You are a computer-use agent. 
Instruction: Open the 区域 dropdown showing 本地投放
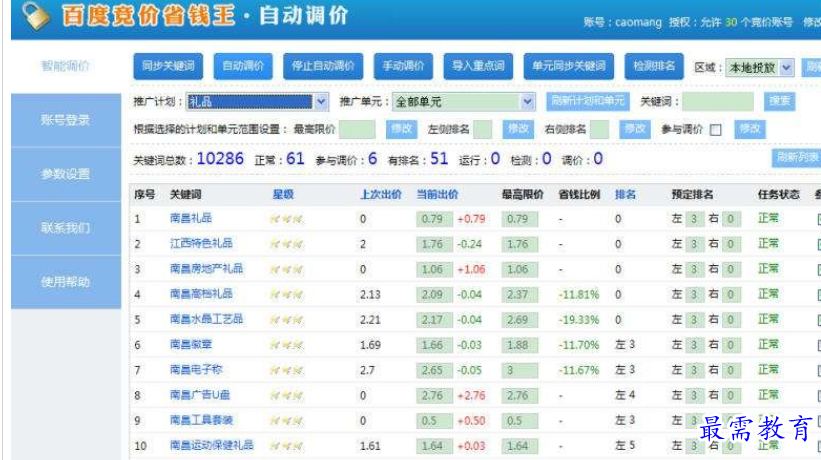pos(759,68)
